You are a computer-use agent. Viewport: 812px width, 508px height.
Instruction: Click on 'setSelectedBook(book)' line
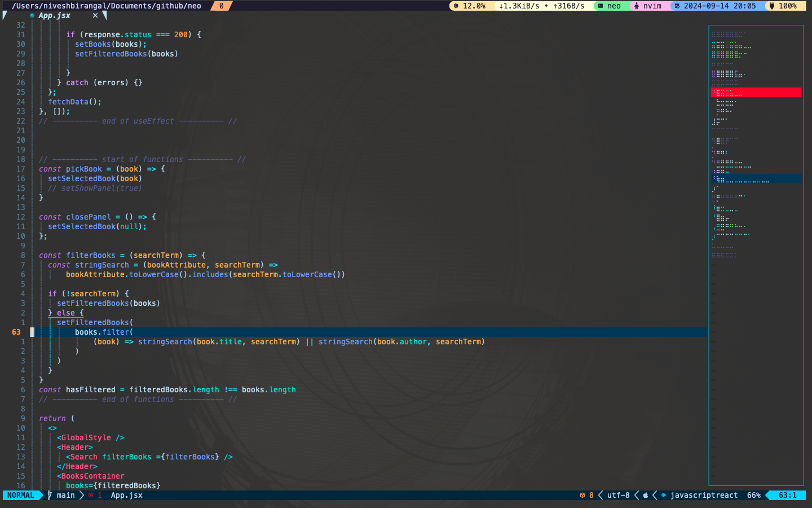point(95,179)
